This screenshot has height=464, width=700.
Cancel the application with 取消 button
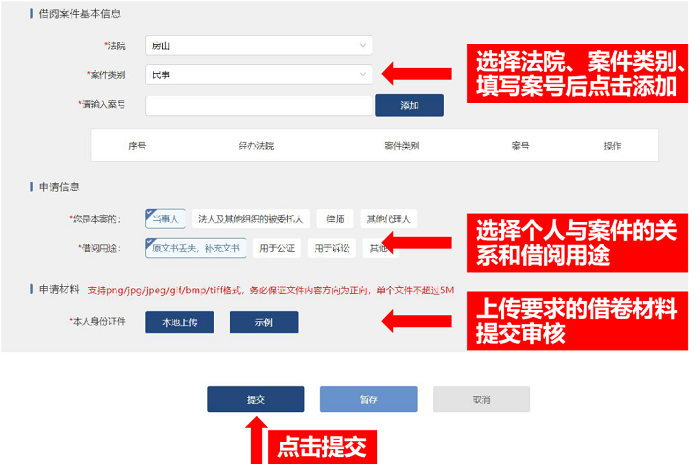tap(481, 399)
